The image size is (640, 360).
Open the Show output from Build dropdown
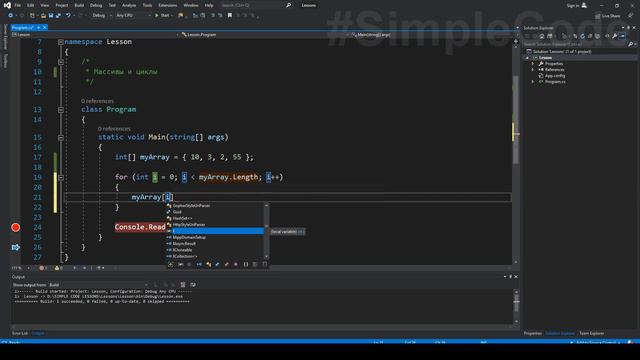(98, 284)
